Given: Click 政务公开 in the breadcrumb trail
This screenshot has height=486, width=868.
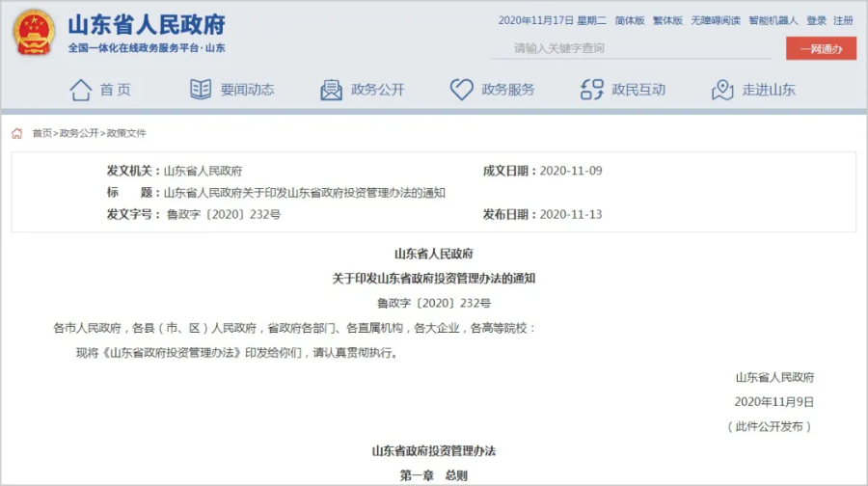Looking at the screenshot, I should tap(79, 133).
